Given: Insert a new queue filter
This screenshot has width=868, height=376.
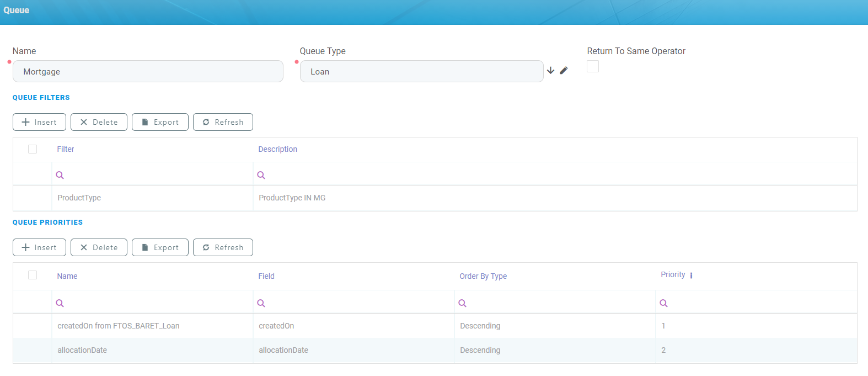Looking at the screenshot, I should click(39, 122).
